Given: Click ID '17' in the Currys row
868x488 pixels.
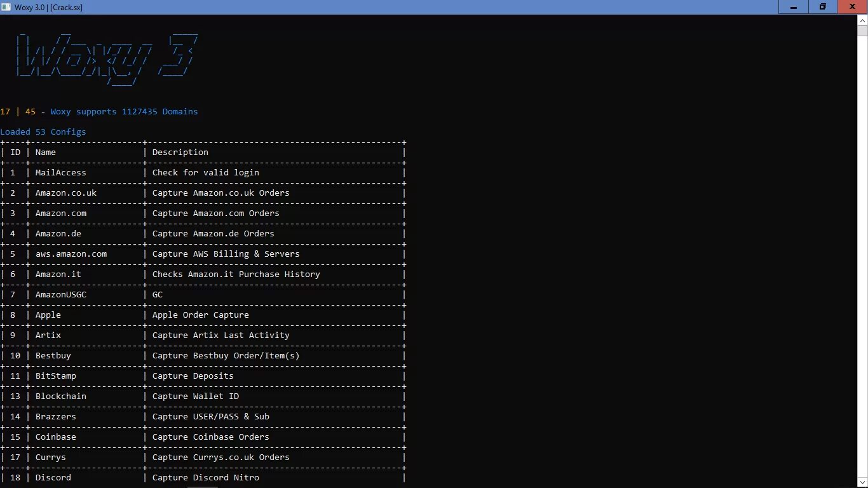Looking at the screenshot, I should coord(15,457).
